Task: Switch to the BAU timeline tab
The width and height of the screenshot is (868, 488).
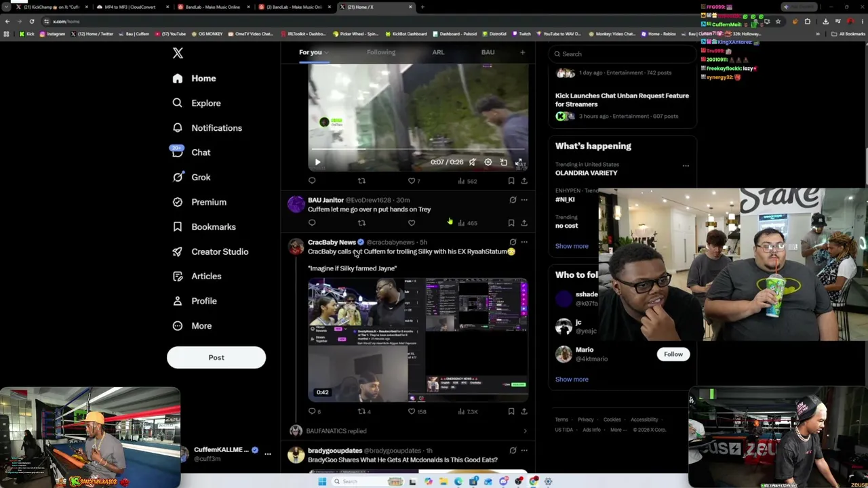Action: tap(488, 52)
